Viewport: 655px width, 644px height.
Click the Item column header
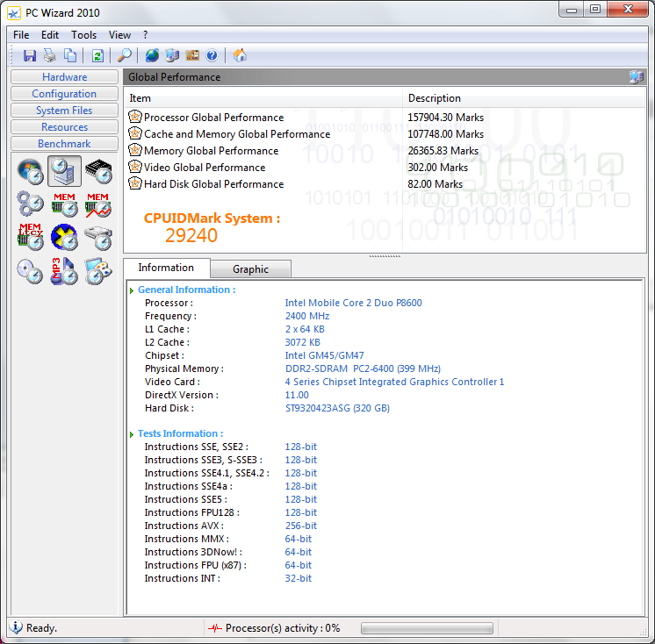point(263,98)
